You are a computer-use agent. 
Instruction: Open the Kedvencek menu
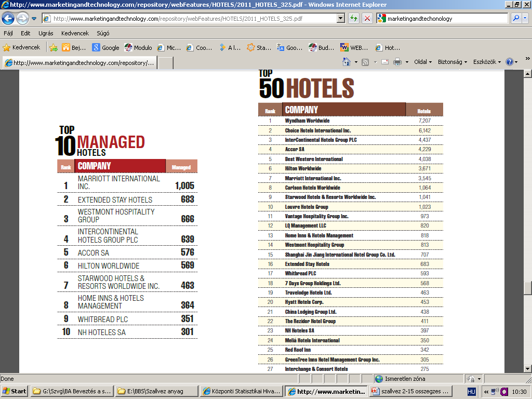pos(75,33)
